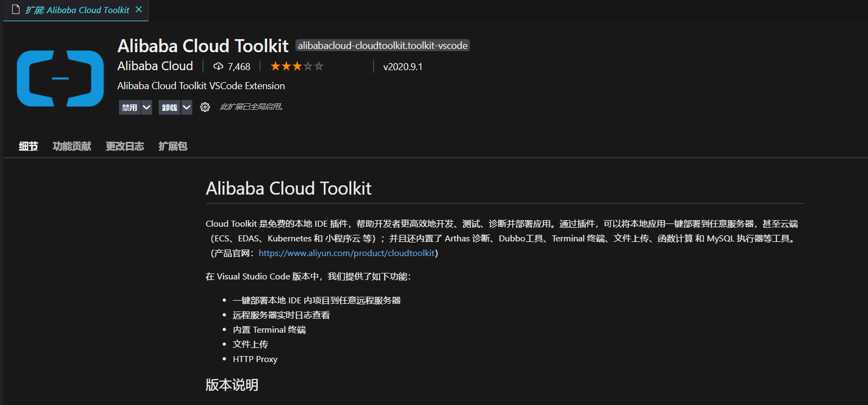The width and height of the screenshot is (868, 405).
Task: Click the 版本说明 section heading
Action: point(232,385)
